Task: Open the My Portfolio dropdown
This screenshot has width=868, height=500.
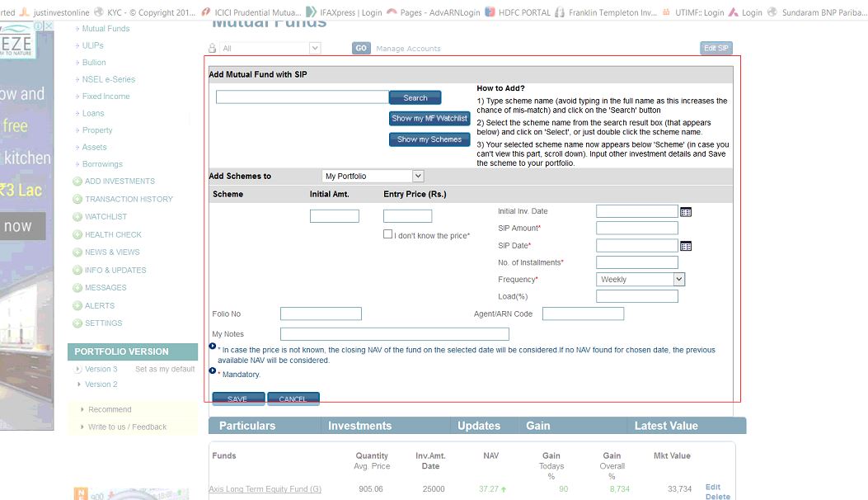Action: click(417, 177)
